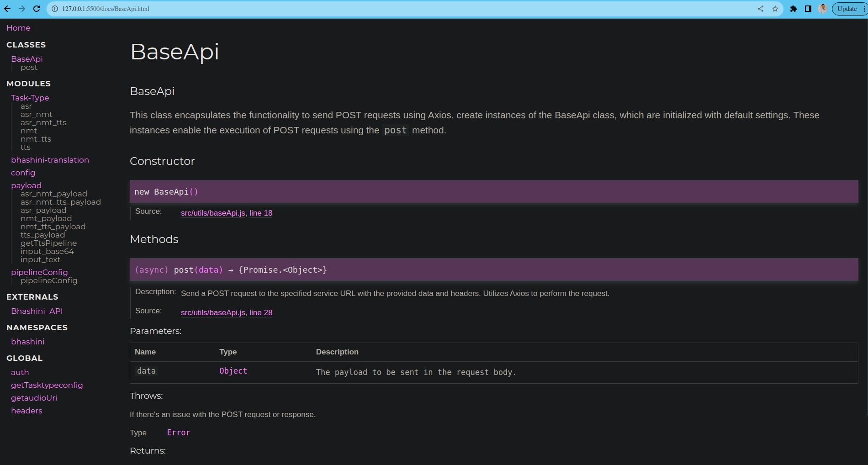Reload the documentation page
This screenshot has height=465, width=868.
tap(36, 8)
